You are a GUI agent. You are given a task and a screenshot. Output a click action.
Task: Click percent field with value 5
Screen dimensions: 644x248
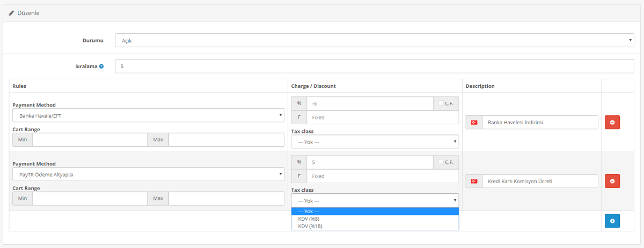(x=370, y=162)
